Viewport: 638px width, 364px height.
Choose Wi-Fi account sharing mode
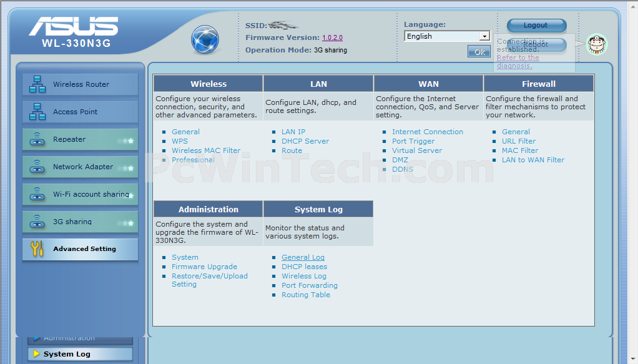[80, 194]
